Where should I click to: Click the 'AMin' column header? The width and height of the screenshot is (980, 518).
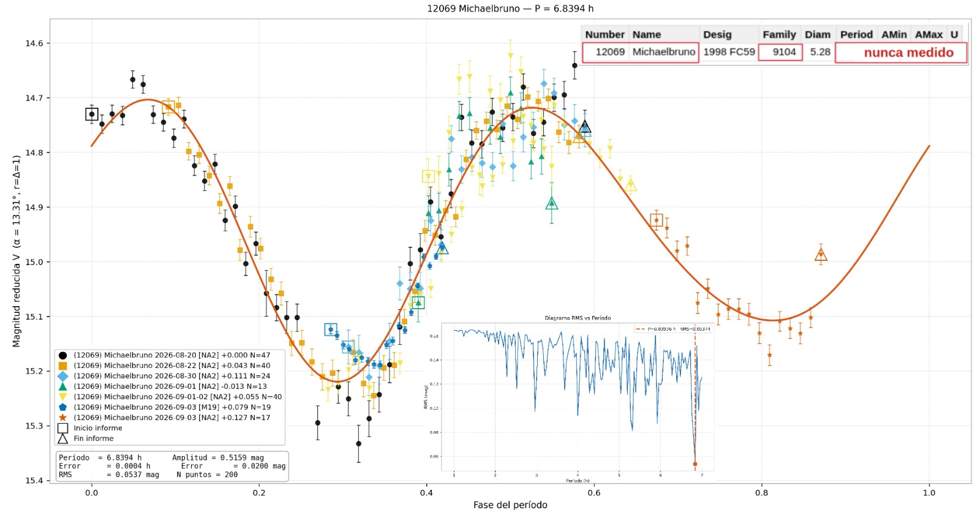tap(894, 34)
